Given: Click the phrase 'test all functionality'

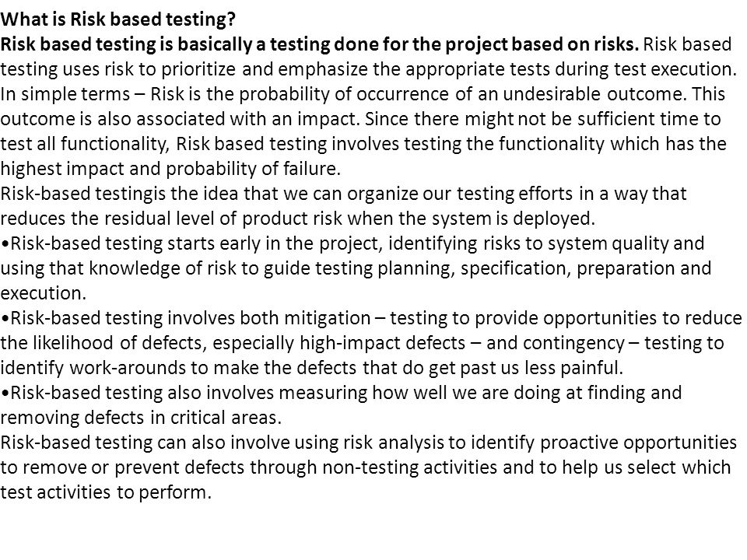Looking at the screenshot, I should tap(85, 144).
